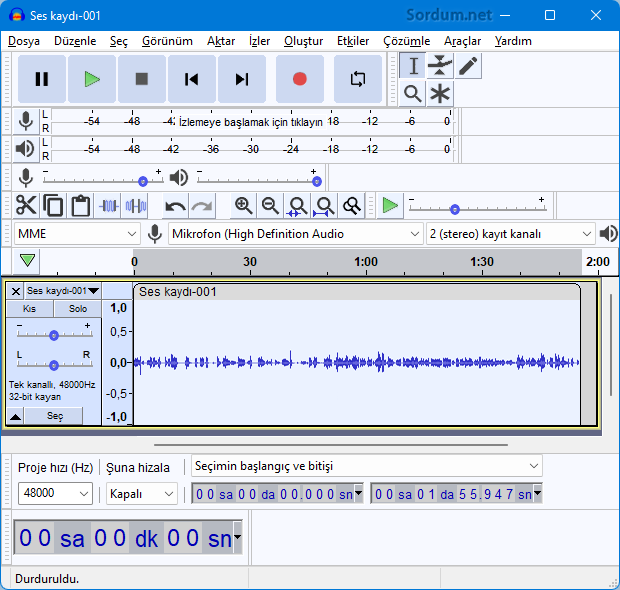Toggle zoom with the zoom toggle icon
This screenshot has height=590, width=620.
pyautogui.click(x=352, y=206)
